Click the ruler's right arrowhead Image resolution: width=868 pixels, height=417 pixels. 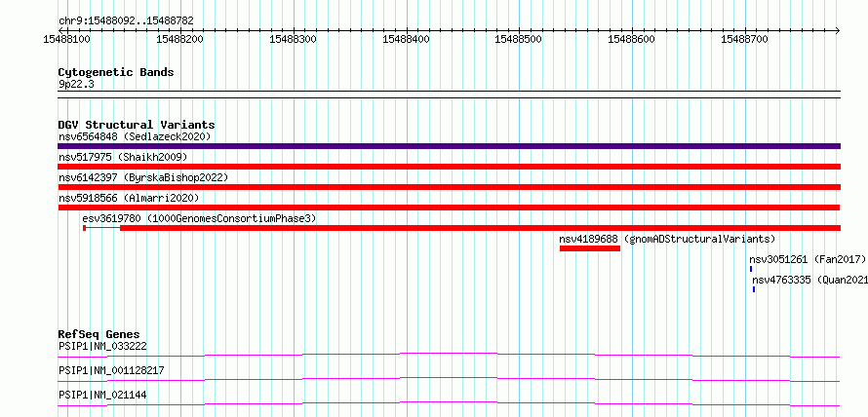[838, 30]
